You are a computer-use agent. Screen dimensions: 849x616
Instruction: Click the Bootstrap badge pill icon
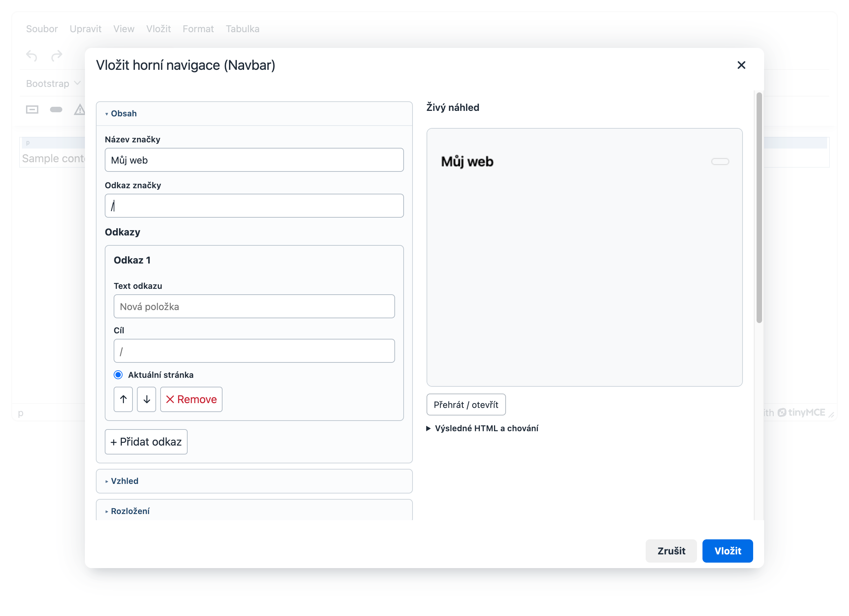click(x=56, y=110)
